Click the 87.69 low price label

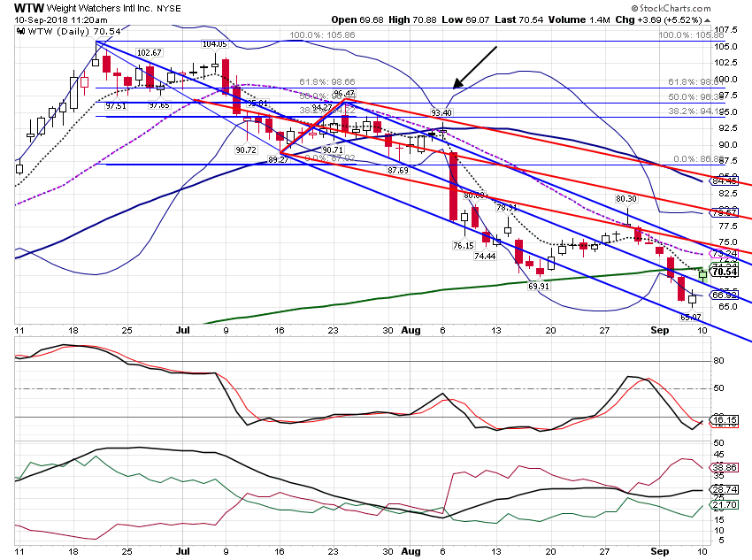click(398, 170)
